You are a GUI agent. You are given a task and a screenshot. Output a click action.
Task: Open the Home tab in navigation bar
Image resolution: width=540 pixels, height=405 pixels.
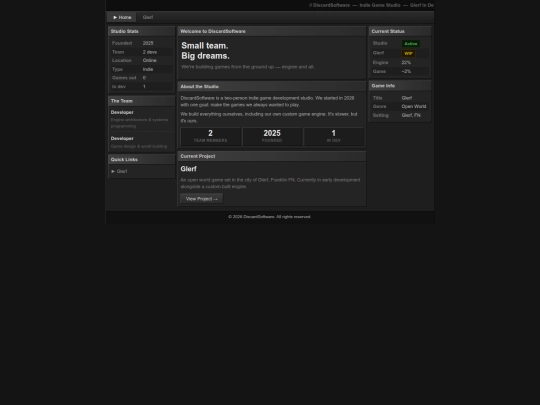tap(122, 17)
